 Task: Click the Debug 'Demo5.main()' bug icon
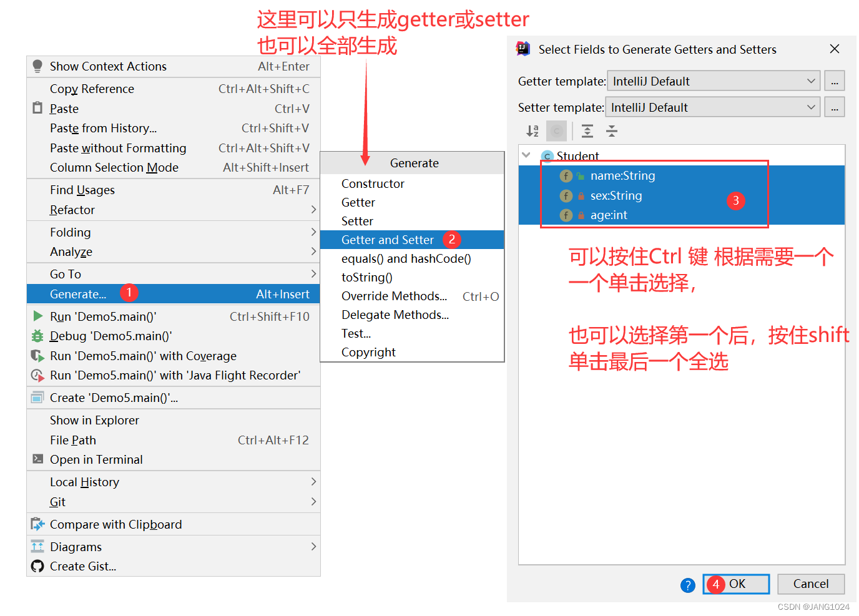coord(37,336)
